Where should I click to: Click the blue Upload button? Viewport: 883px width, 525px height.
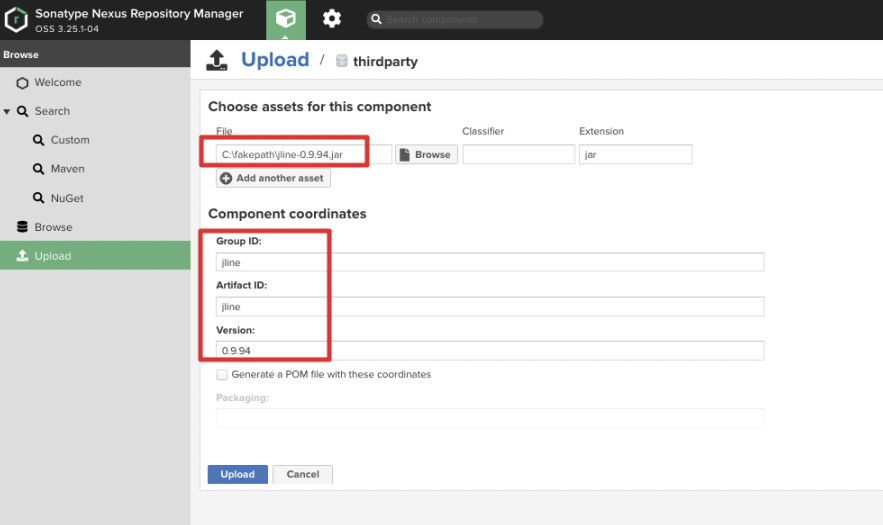238,474
